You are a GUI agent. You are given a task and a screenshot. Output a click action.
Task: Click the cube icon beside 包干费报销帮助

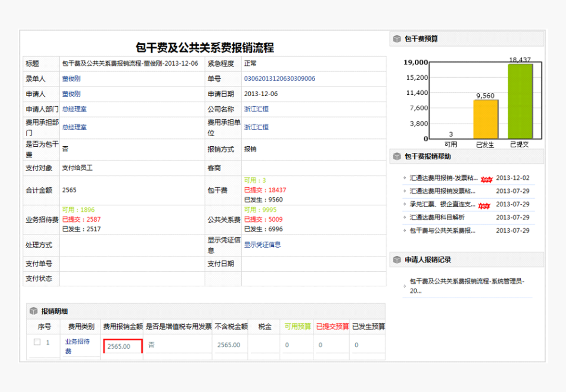click(397, 156)
